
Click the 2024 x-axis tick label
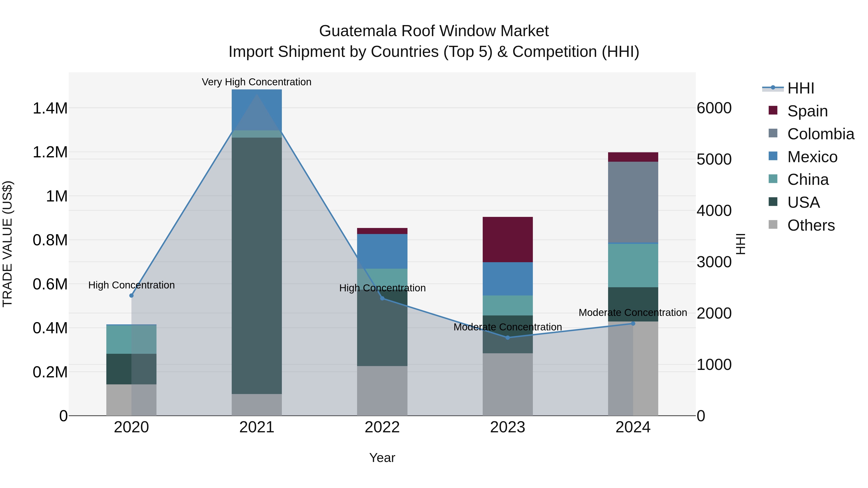click(x=633, y=427)
